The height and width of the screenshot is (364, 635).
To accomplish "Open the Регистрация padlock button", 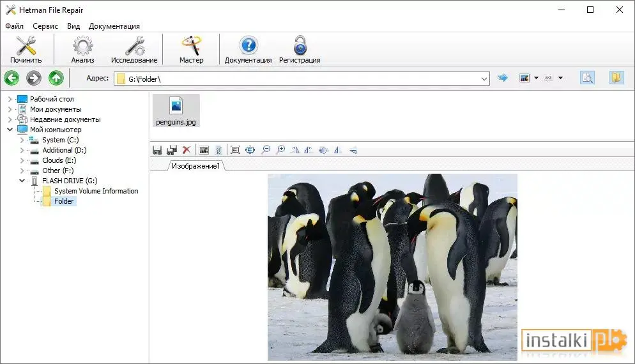I will point(300,49).
